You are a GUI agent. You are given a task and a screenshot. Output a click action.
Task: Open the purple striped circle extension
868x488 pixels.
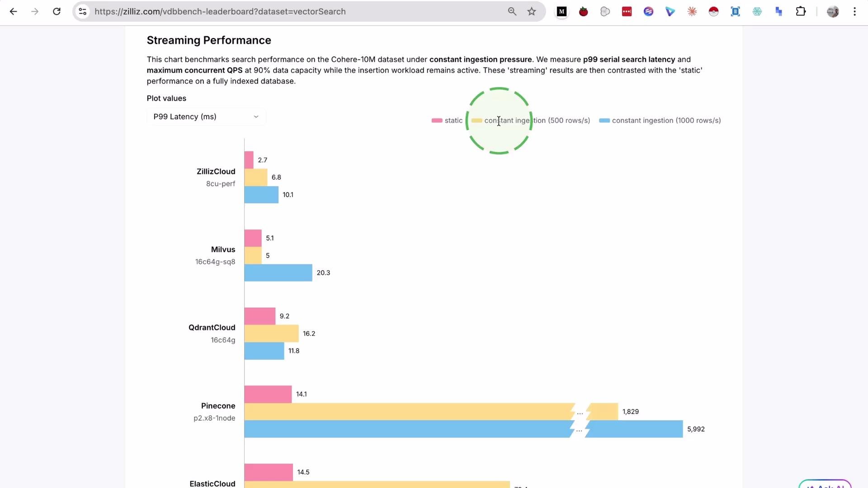click(649, 12)
